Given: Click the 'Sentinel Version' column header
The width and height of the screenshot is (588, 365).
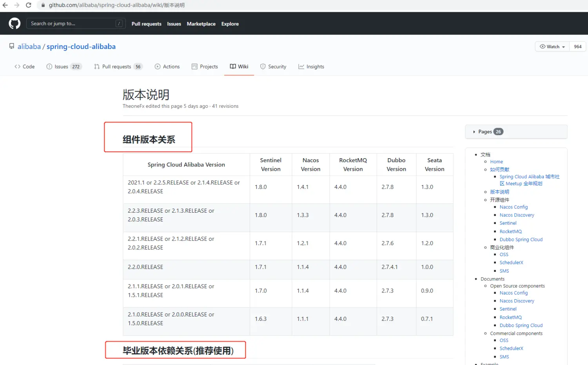Looking at the screenshot, I should click(270, 164).
